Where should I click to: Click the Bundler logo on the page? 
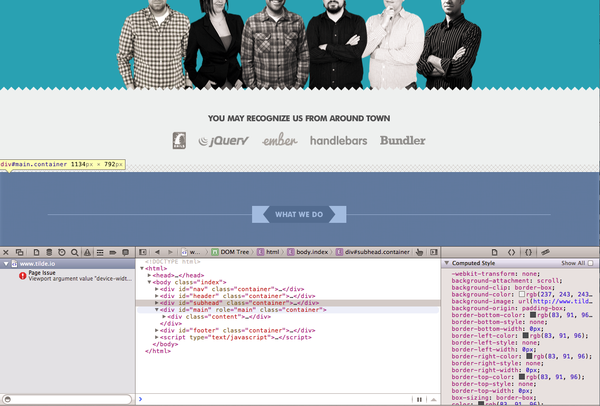click(403, 140)
